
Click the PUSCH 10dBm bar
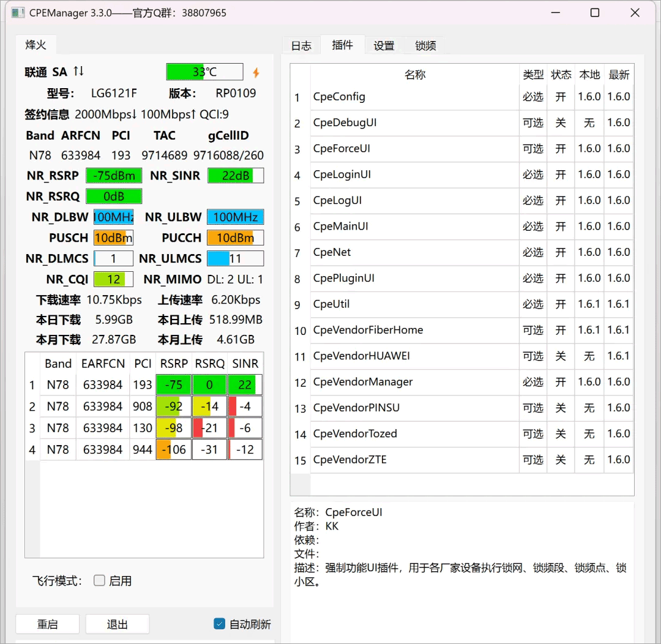[x=113, y=238]
